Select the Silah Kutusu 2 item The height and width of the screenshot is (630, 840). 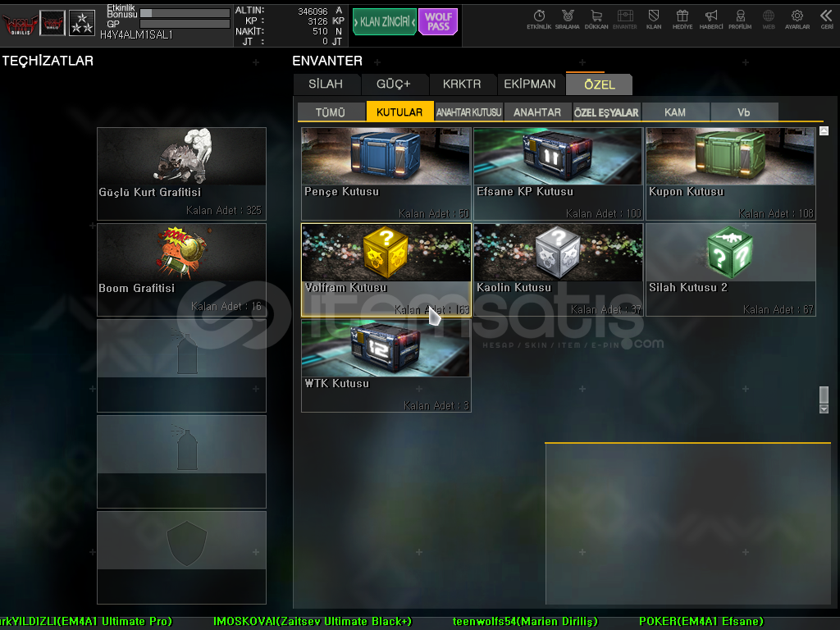coord(731,270)
